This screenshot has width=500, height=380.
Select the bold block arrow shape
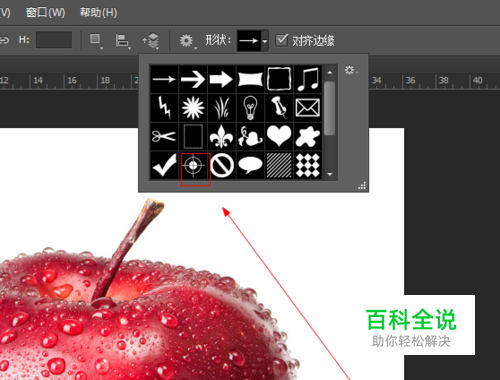point(222,79)
